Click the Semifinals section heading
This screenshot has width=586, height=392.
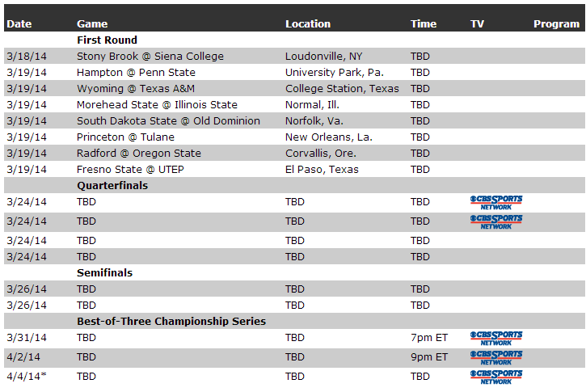click(104, 273)
